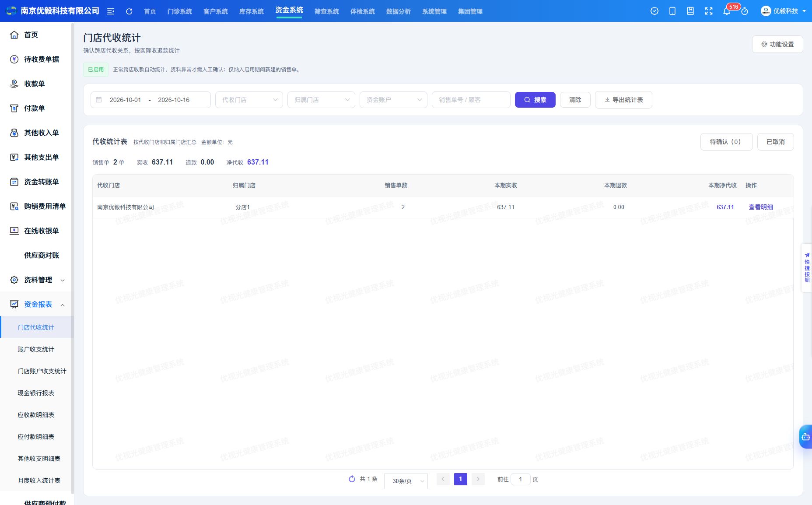Click the date range picker field
812x505 pixels.
pyautogui.click(x=150, y=100)
